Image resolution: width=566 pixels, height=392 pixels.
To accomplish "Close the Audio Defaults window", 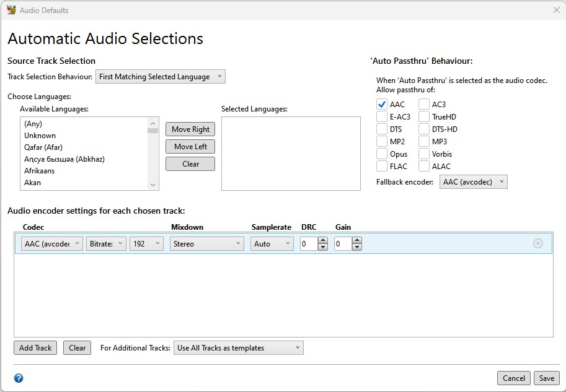I will tap(556, 10).
